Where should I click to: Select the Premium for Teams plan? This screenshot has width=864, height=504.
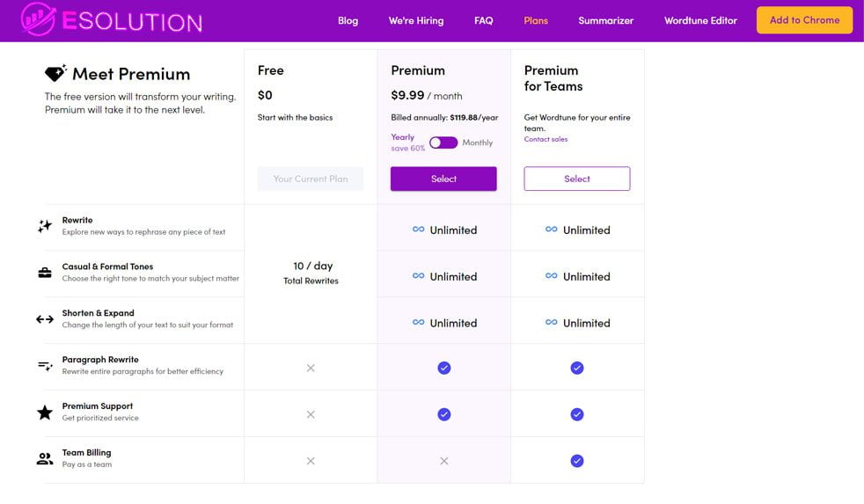tap(577, 179)
